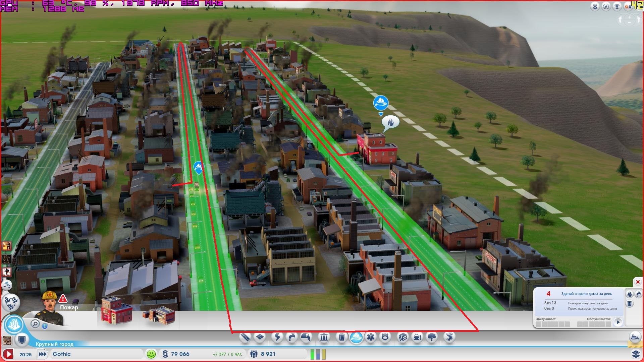
Task: Open the Disasters tornado menu
Action: click(x=449, y=337)
